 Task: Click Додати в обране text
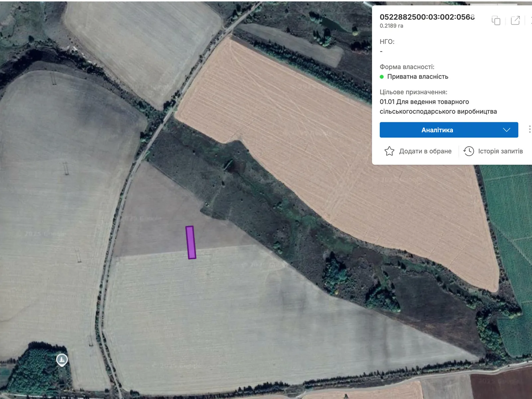(x=425, y=151)
